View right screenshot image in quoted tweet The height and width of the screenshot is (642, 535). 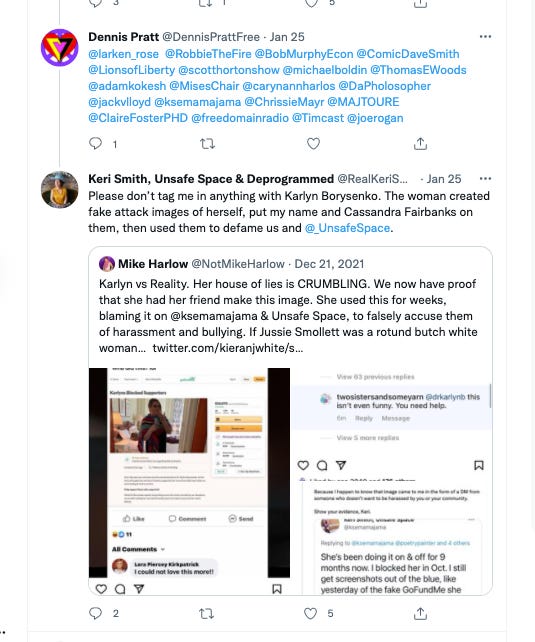(392, 481)
